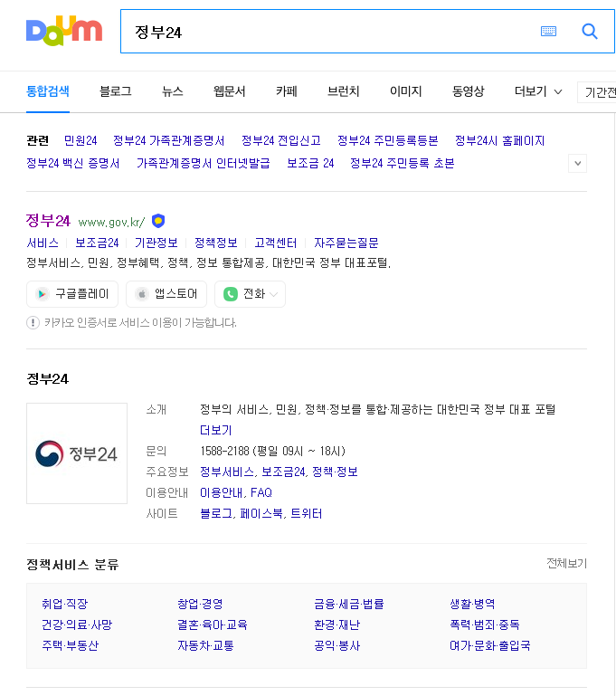
Task: Select the 주택·부동산 category
Action: pyautogui.click(x=70, y=645)
